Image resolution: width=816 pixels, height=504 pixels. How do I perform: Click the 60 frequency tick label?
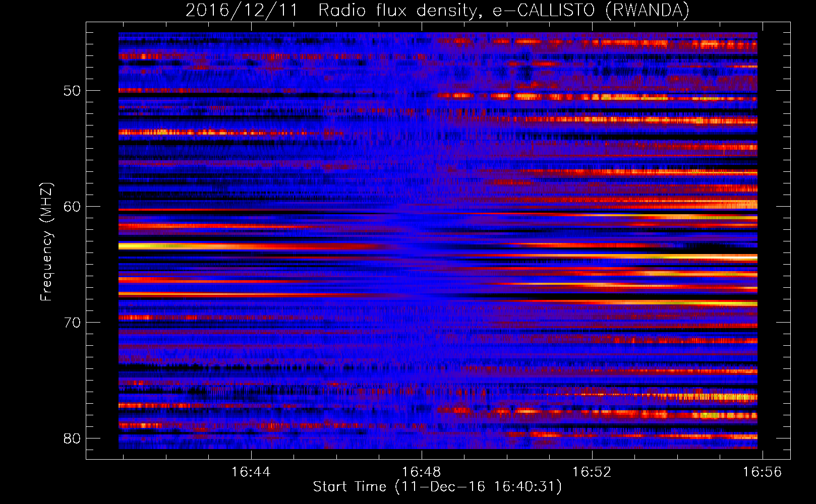point(72,207)
